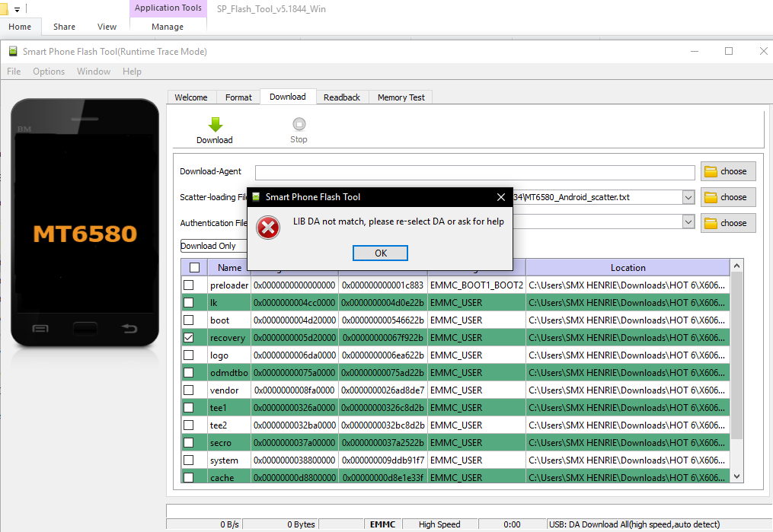Toggle the select-all checkbox in table header
773x532 pixels.
coord(195,267)
